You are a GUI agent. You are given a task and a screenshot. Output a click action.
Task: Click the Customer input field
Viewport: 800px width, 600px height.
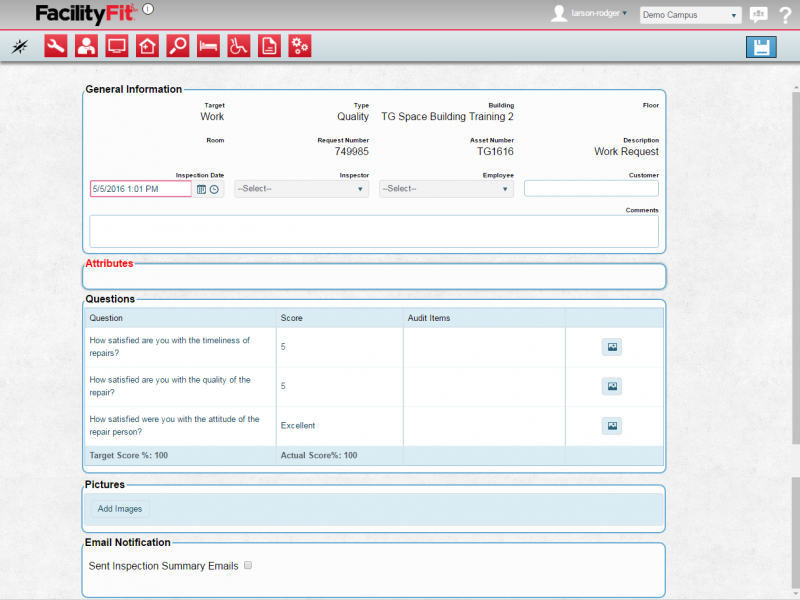click(591, 188)
